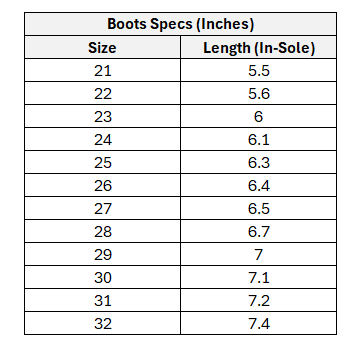Select the length value 6.3
Viewport: 364px width, 361px height.
click(258, 162)
